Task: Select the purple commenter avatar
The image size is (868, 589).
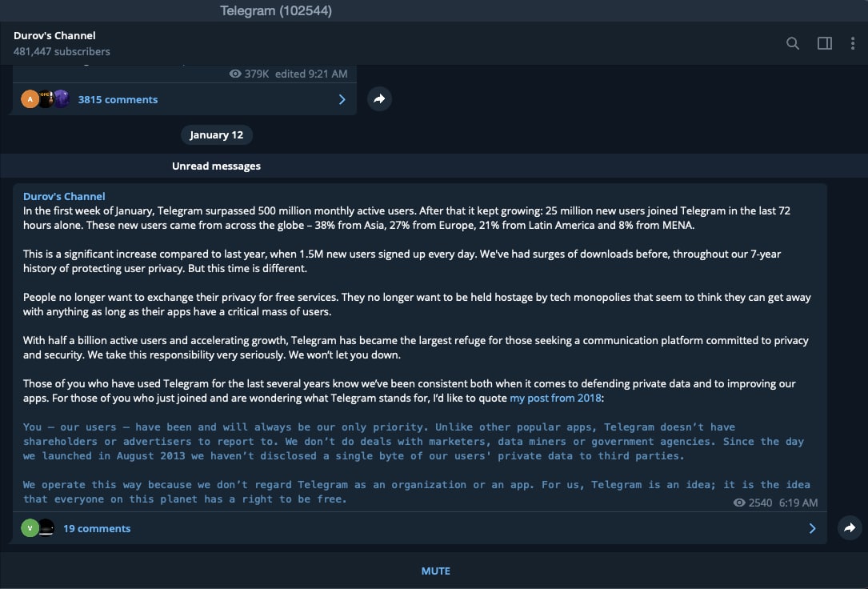Action: click(62, 99)
